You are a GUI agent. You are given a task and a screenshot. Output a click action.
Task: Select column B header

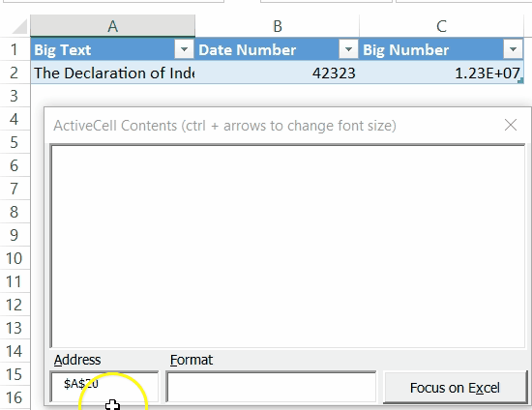(278, 26)
